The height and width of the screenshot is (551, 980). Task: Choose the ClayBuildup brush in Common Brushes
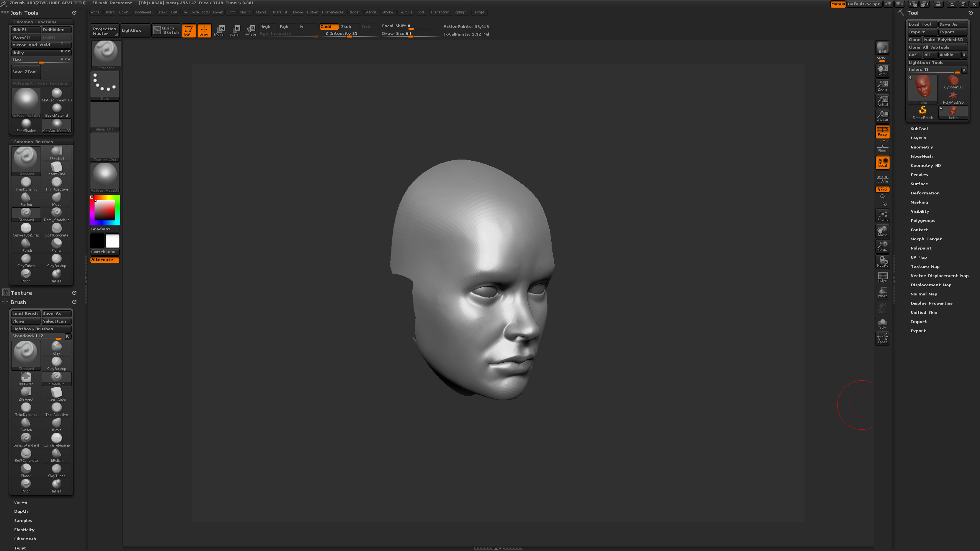(57, 261)
